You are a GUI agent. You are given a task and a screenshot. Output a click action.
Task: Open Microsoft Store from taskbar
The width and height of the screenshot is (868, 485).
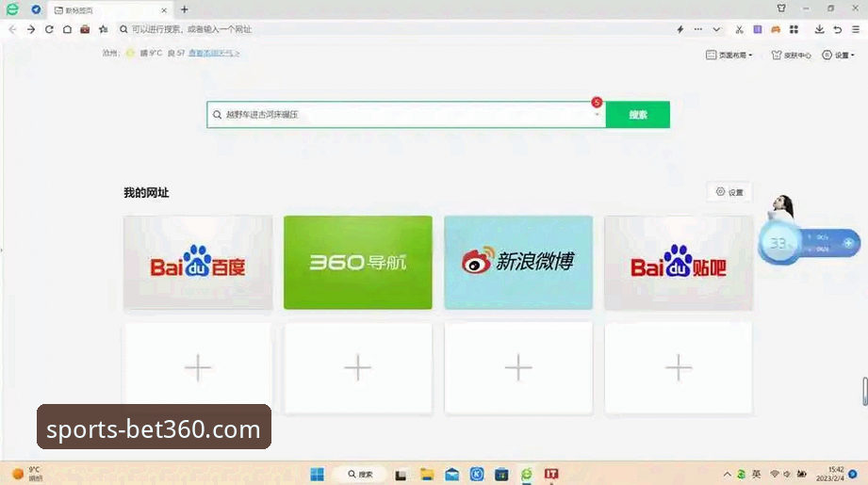[501, 474]
